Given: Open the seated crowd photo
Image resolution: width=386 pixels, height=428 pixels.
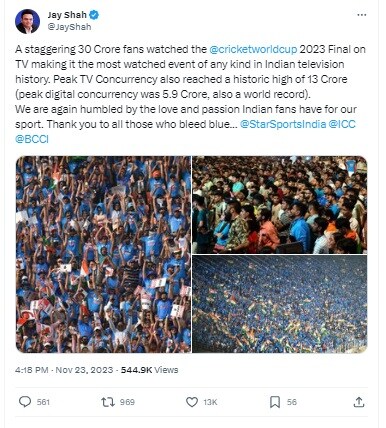Looking at the screenshot, I should click(x=280, y=205).
